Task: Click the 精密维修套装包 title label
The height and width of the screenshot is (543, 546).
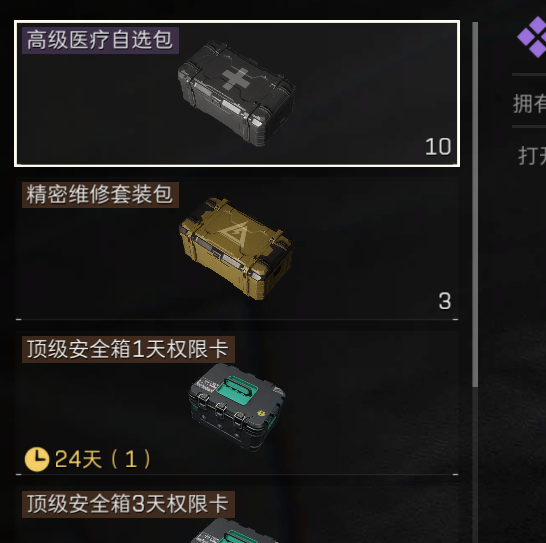Action: coord(100,195)
